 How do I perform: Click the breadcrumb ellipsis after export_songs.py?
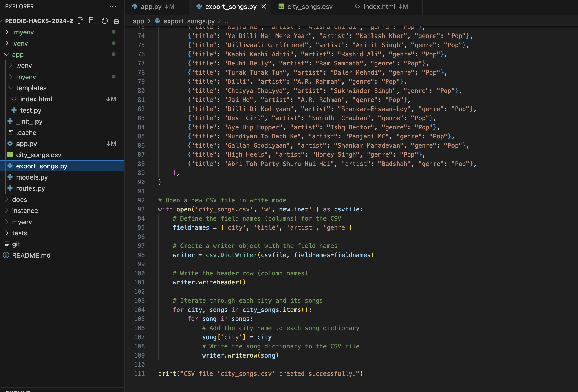(226, 21)
